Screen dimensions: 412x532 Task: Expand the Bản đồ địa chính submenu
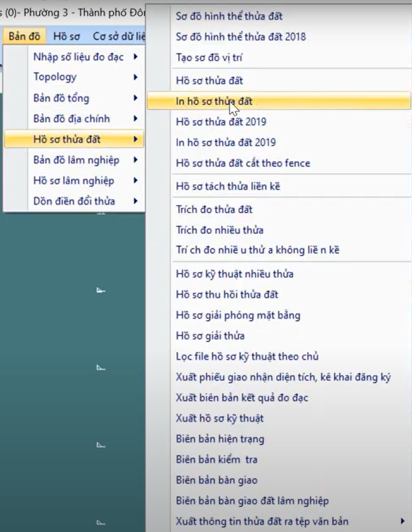tap(74, 119)
